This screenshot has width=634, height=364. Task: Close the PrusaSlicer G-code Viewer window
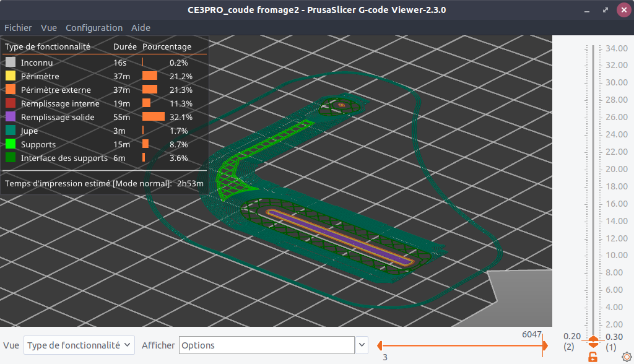(x=624, y=10)
